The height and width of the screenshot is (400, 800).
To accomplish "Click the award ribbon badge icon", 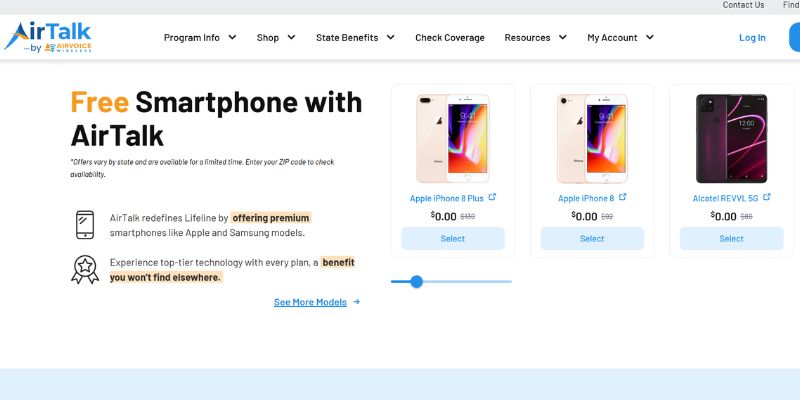I will point(85,269).
